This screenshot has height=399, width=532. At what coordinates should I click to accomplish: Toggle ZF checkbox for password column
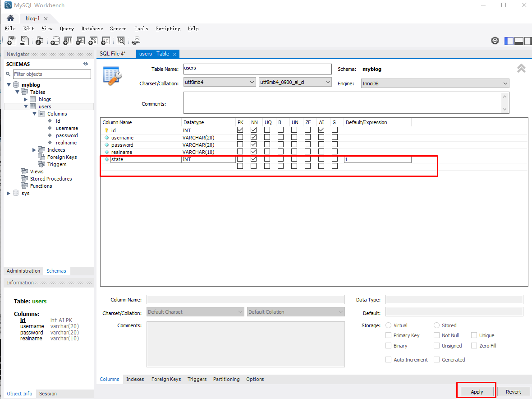308,144
